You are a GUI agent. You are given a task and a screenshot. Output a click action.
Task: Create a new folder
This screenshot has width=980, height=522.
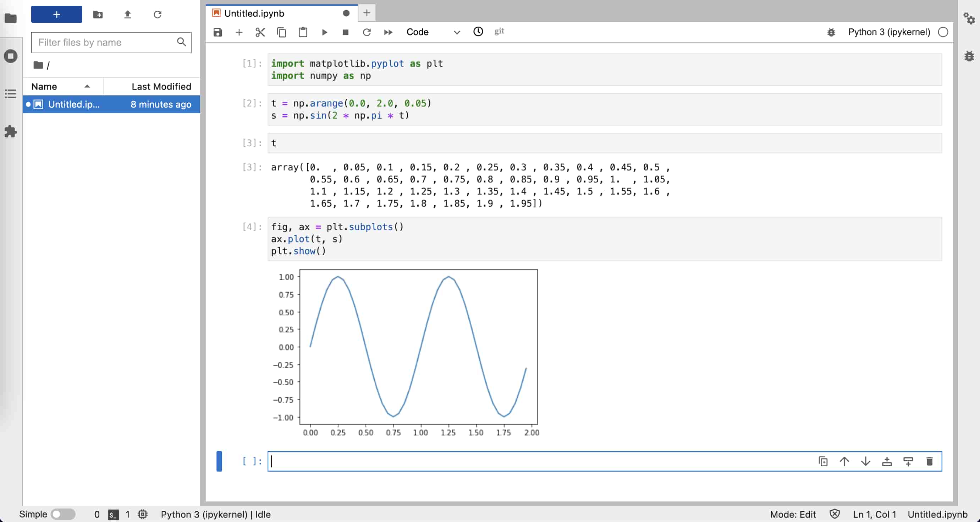(98, 15)
